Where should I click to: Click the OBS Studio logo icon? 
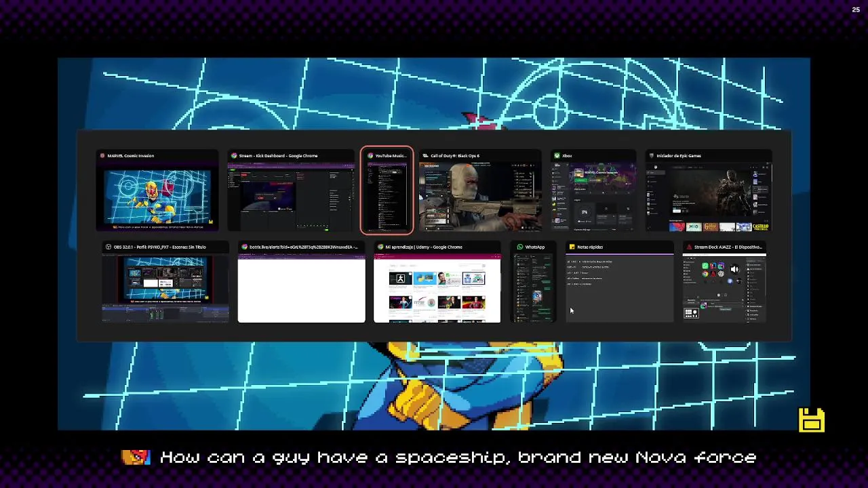[108, 247]
